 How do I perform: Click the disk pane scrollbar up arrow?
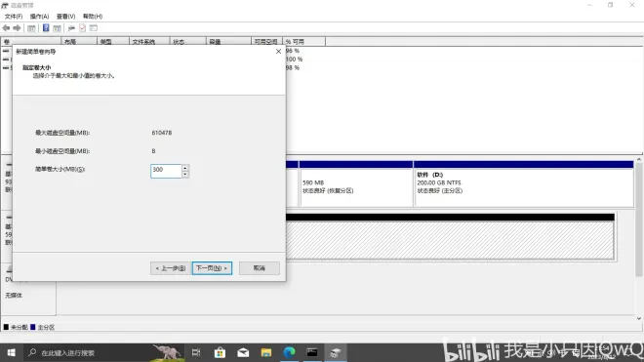point(639,159)
